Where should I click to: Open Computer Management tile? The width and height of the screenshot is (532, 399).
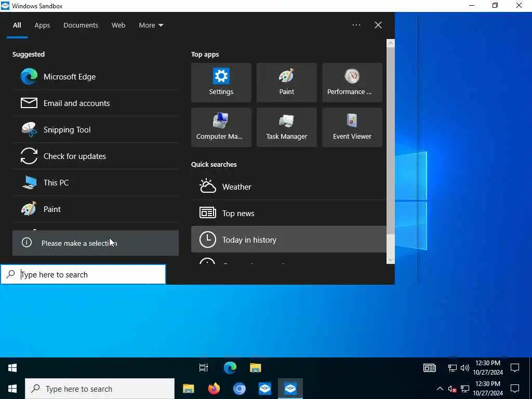[x=221, y=127]
